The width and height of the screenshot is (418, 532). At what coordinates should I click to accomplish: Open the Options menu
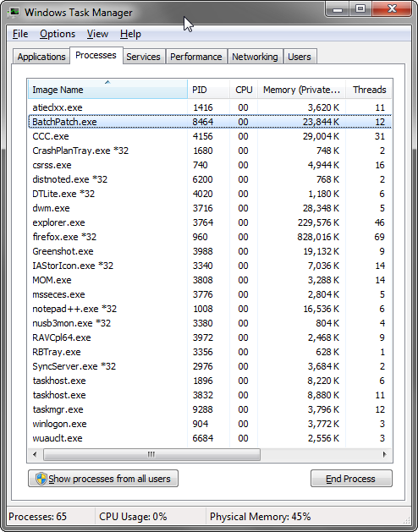(x=58, y=34)
